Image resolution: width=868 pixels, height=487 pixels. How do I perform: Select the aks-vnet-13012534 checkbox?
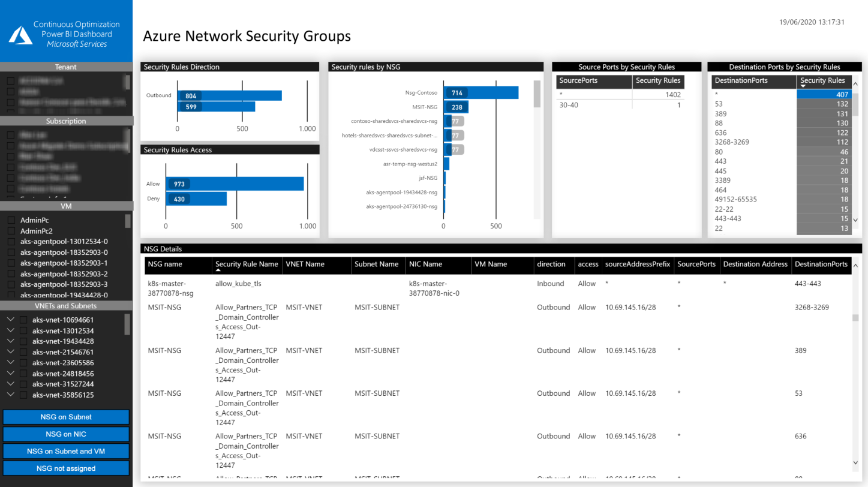tap(23, 331)
